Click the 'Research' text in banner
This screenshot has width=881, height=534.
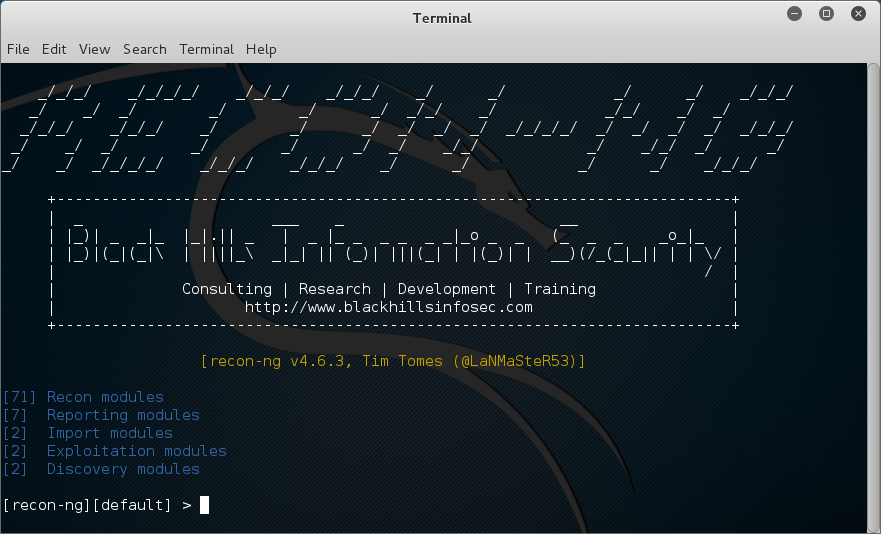point(335,289)
